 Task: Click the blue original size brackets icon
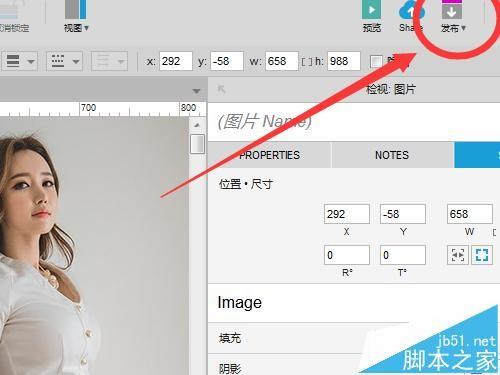click(x=482, y=255)
